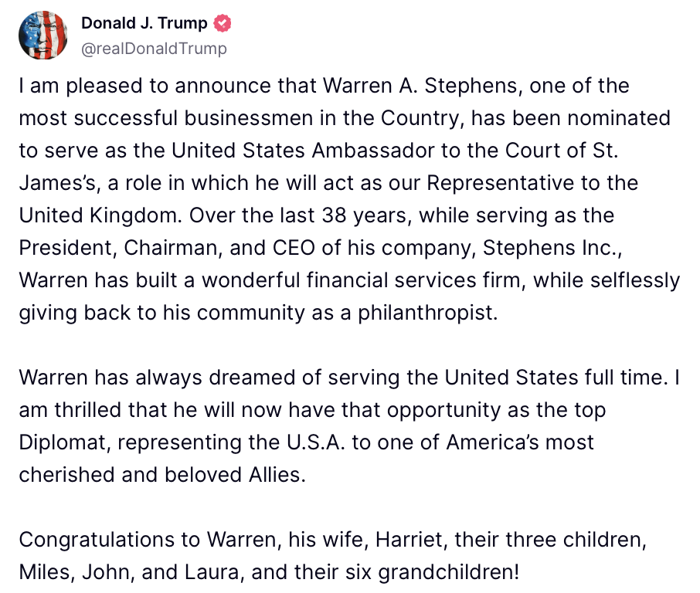
Task: Click the word Allies ending second paragraph
Action: click(277, 475)
